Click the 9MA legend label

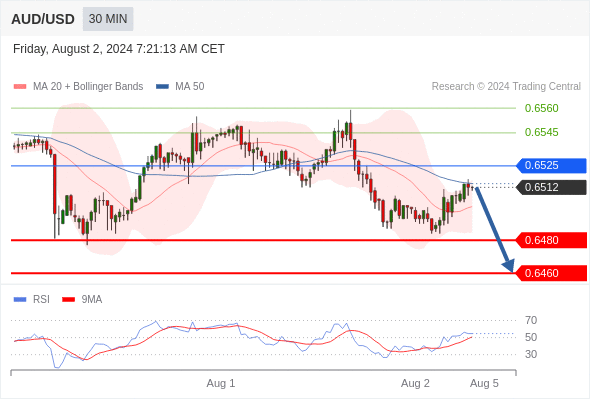coord(92,300)
